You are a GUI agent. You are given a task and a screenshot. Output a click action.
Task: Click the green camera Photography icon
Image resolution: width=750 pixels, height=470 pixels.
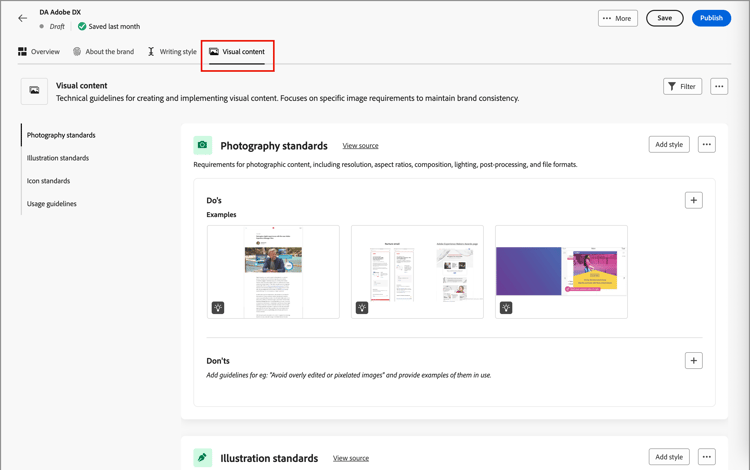tap(202, 145)
